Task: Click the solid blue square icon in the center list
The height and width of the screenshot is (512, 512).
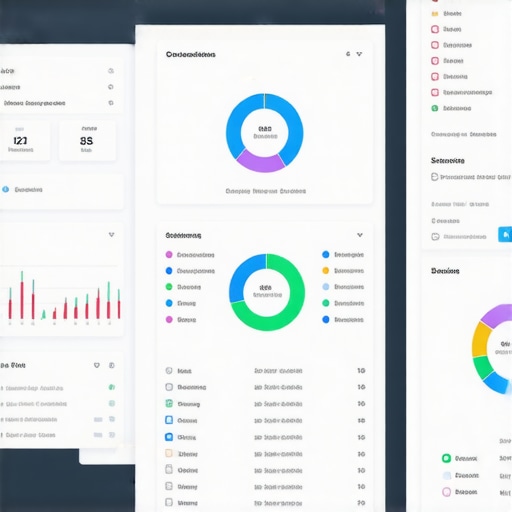Action: point(169,437)
